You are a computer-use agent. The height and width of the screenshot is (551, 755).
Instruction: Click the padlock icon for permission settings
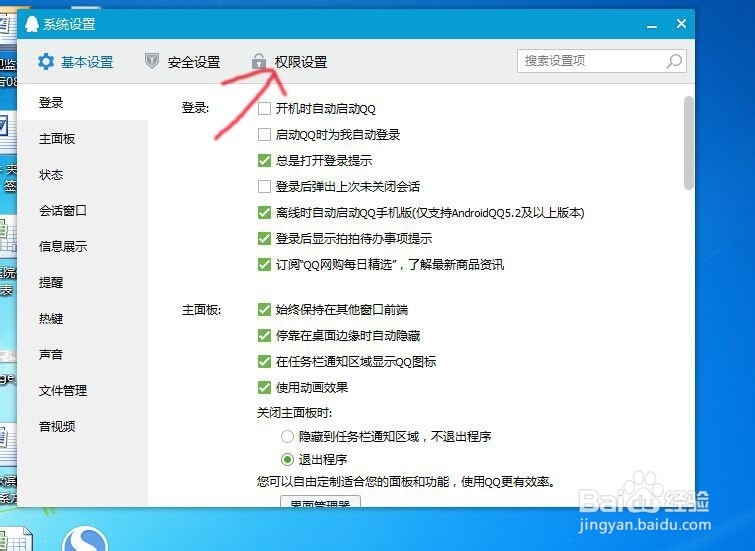tap(259, 61)
